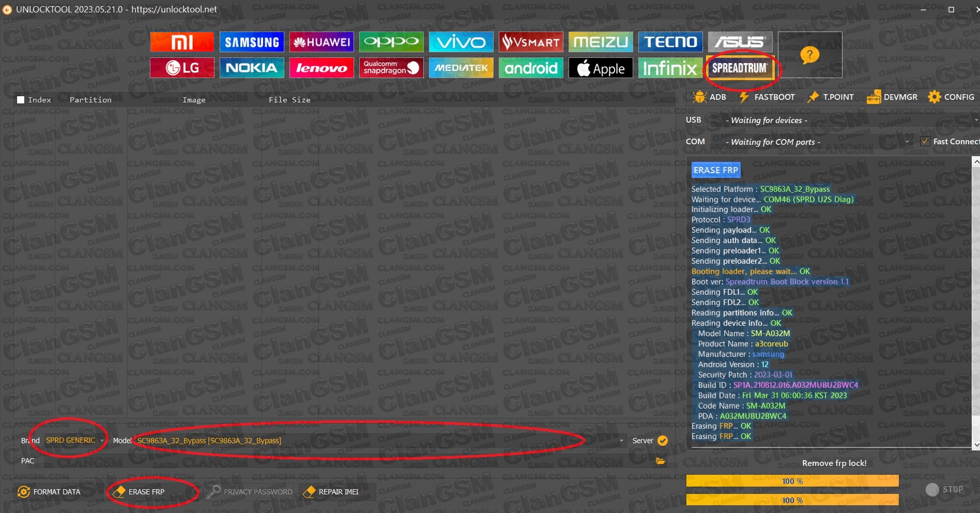The image size is (980, 513).
Task: Browse for PAC file with folder icon
Action: point(660,461)
